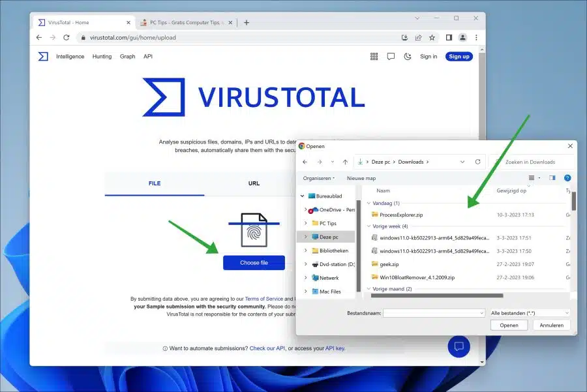Open the blue chat bubble widget
The height and width of the screenshot is (392, 587).
tap(459, 346)
